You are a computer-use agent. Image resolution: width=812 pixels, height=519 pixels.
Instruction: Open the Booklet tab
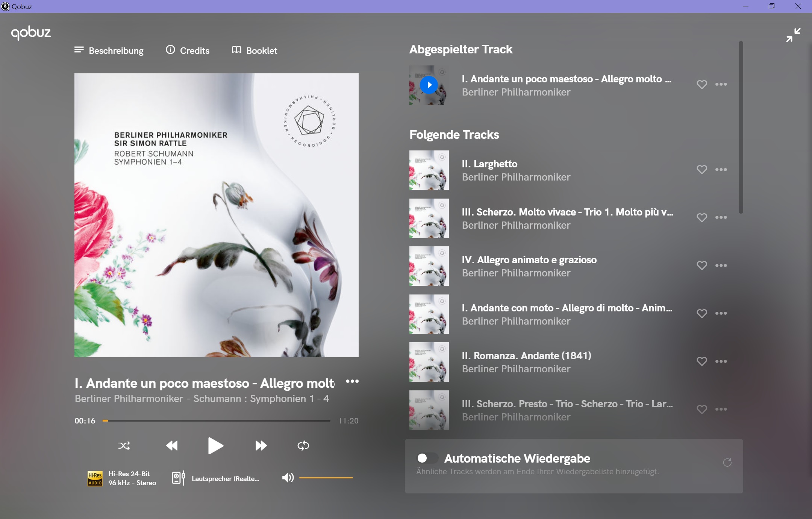tap(255, 50)
